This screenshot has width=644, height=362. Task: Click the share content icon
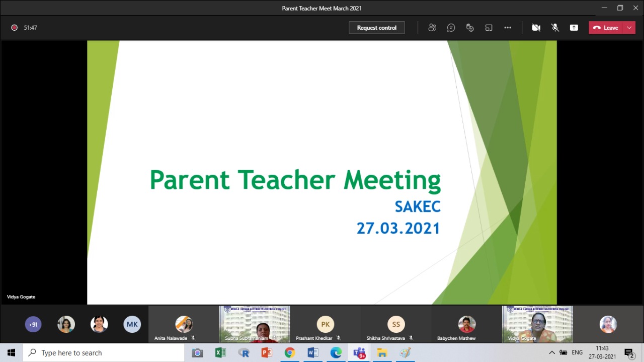click(574, 28)
